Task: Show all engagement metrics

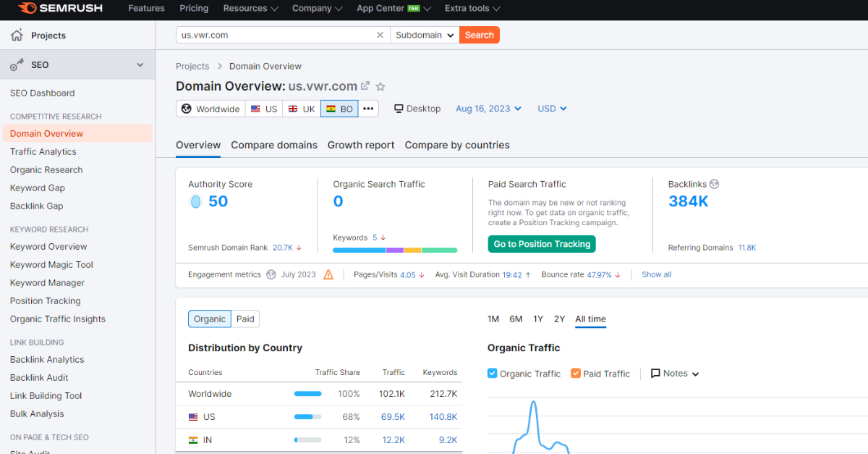Action: click(656, 274)
